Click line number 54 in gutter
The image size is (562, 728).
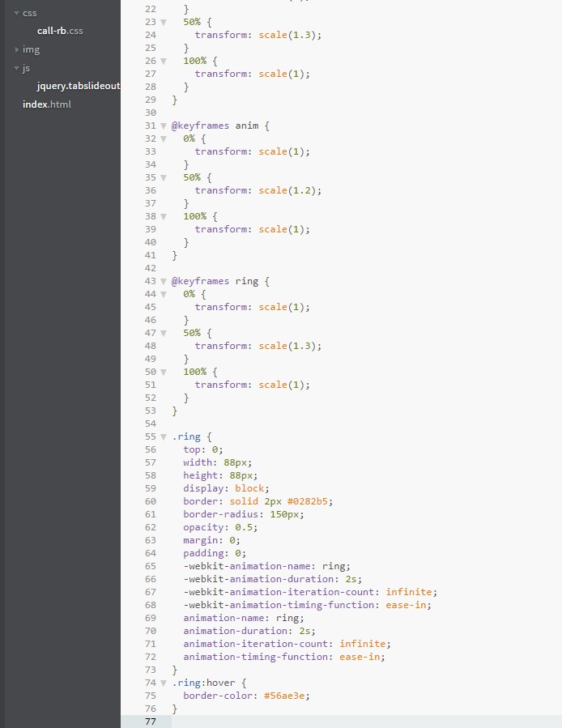tap(151, 424)
